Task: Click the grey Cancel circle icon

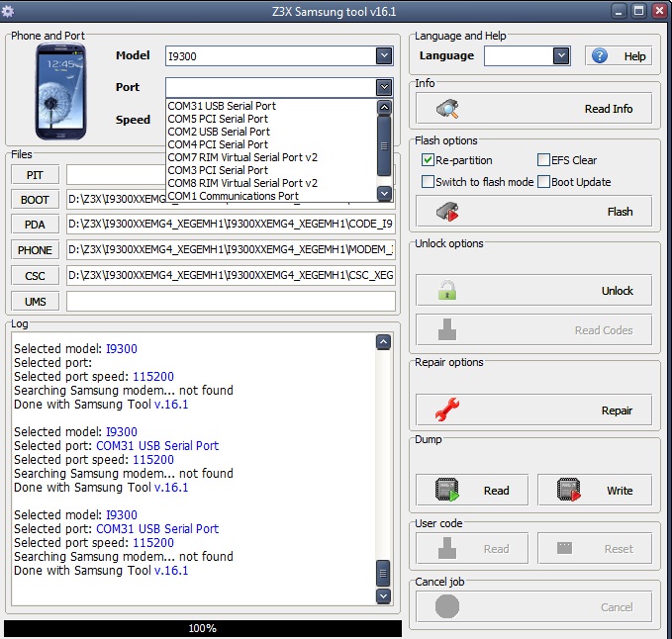Action: [447, 606]
